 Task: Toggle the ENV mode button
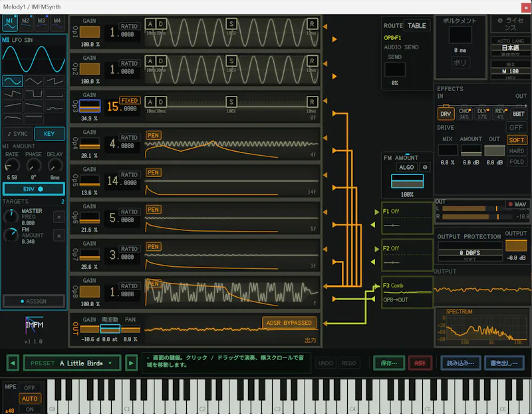coord(33,189)
